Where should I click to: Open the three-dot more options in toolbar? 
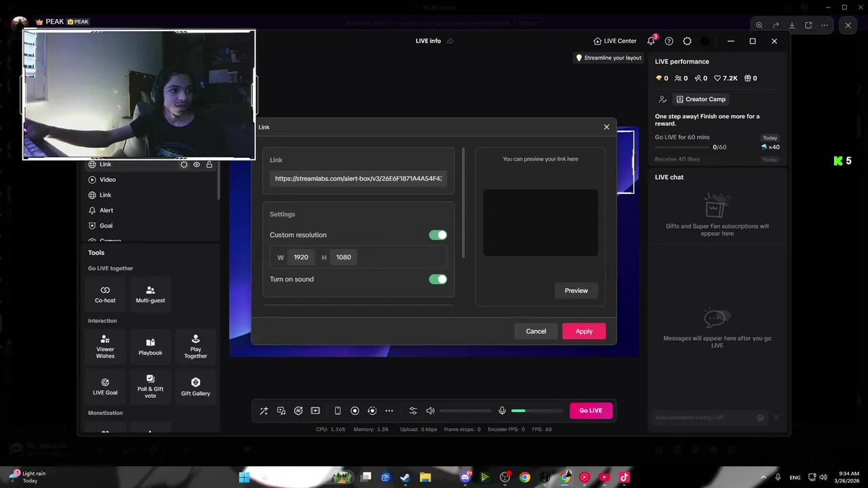click(389, 411)
